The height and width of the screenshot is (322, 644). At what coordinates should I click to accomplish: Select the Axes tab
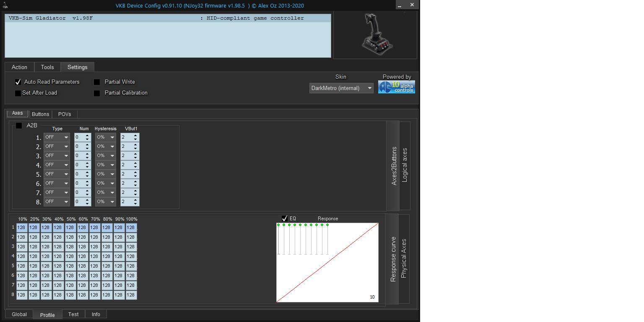click(18, 113)
